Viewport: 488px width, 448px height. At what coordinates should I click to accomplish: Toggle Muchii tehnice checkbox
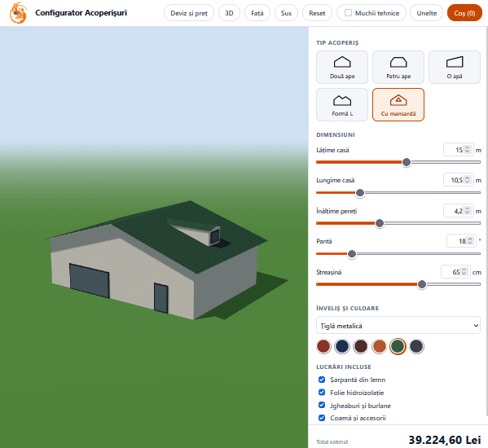[x=348, y=13]
